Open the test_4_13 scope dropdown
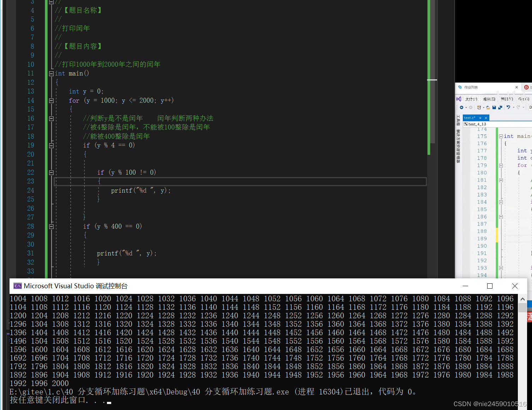532x410 pixels. click(497, 124)
